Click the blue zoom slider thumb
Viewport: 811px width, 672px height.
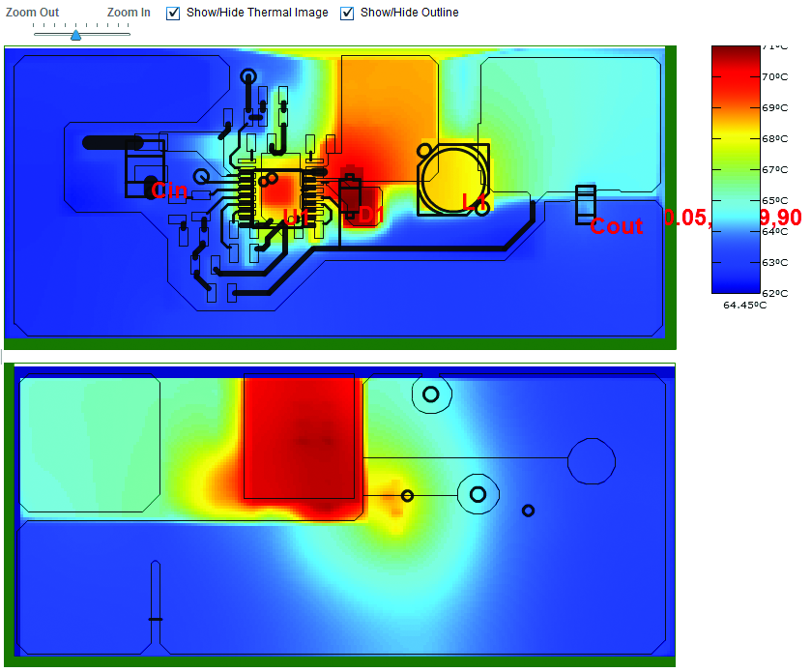click(76, 35)
